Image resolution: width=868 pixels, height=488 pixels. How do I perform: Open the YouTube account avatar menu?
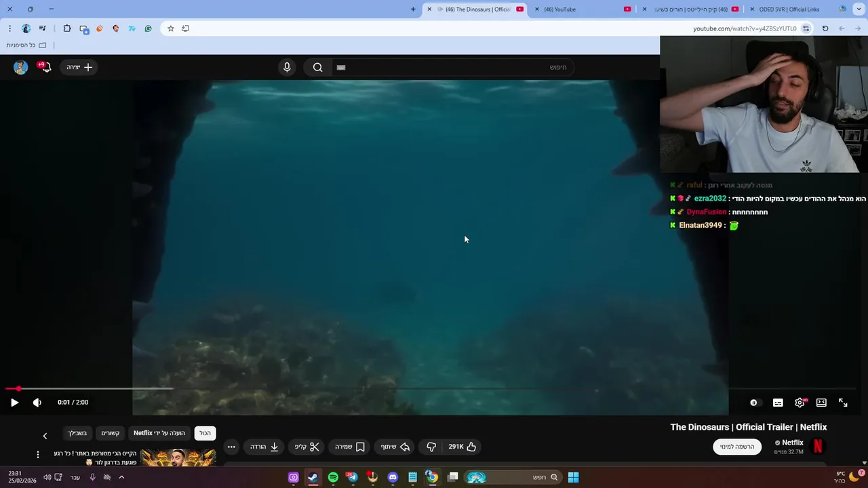coord(20,67)
